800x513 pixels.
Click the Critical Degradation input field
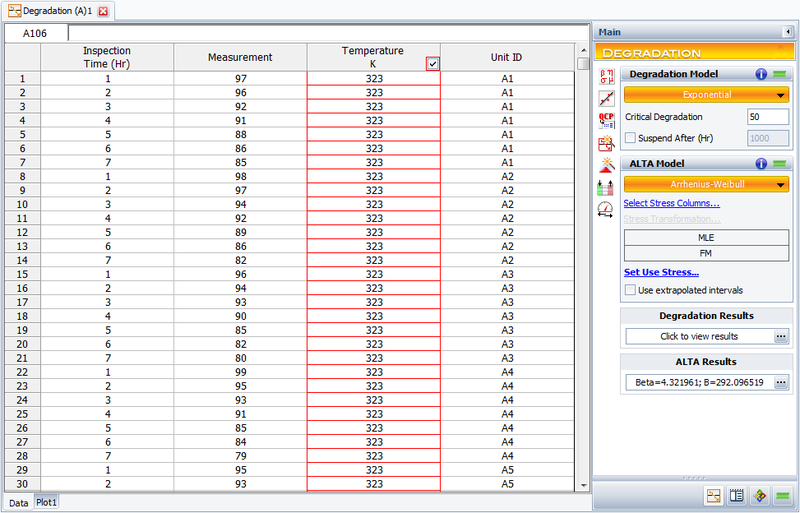(x=767, y=117)
